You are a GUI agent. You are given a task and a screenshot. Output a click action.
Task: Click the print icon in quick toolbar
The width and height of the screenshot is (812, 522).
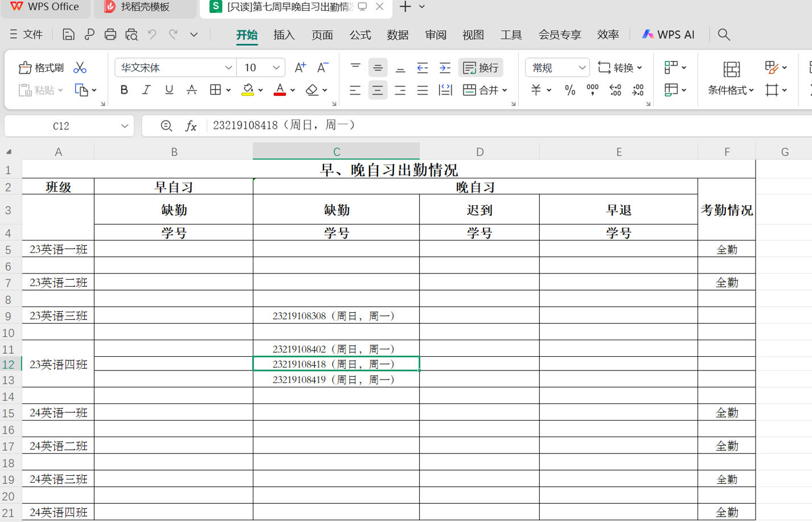[x=110, y=35]
